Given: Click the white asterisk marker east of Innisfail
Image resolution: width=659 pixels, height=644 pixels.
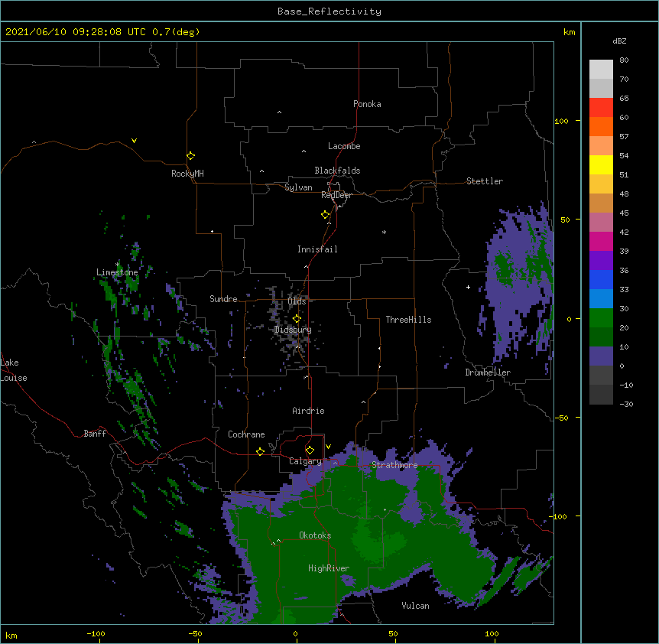Looking at the screenshot, I should (384, 232).
